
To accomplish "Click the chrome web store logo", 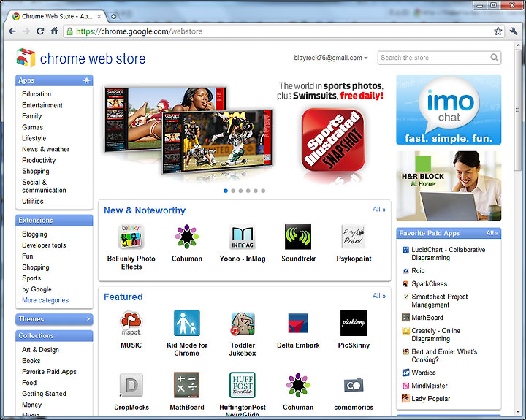I will 81,58.
